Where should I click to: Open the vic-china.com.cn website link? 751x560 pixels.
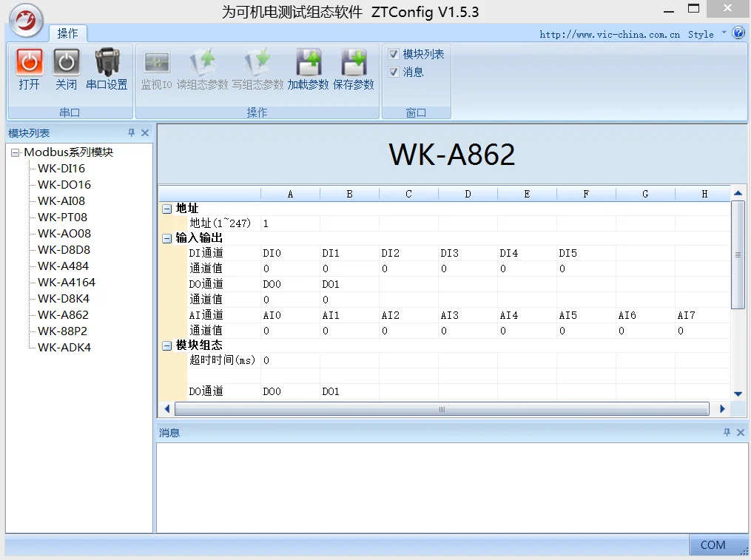click(609, 35)
